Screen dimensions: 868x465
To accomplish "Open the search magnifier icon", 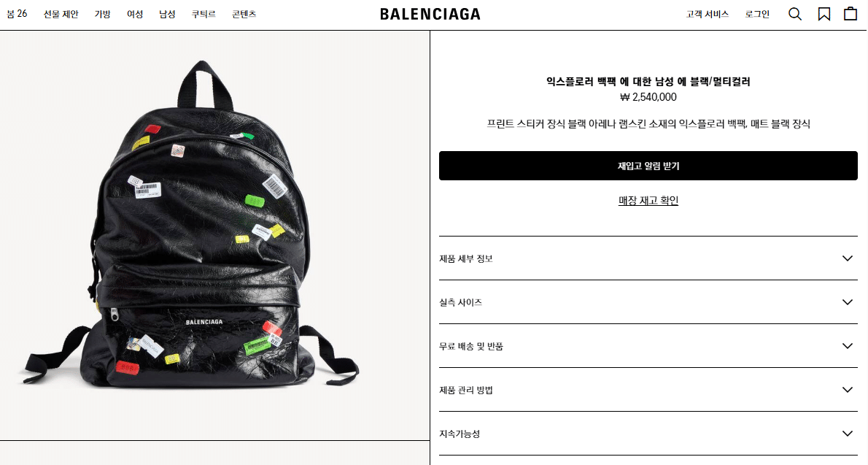I will [x=795, y=14].
